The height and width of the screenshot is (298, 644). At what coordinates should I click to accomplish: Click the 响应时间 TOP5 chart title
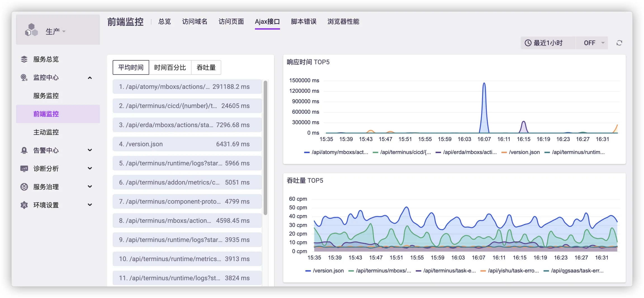[x=308, y=62]
